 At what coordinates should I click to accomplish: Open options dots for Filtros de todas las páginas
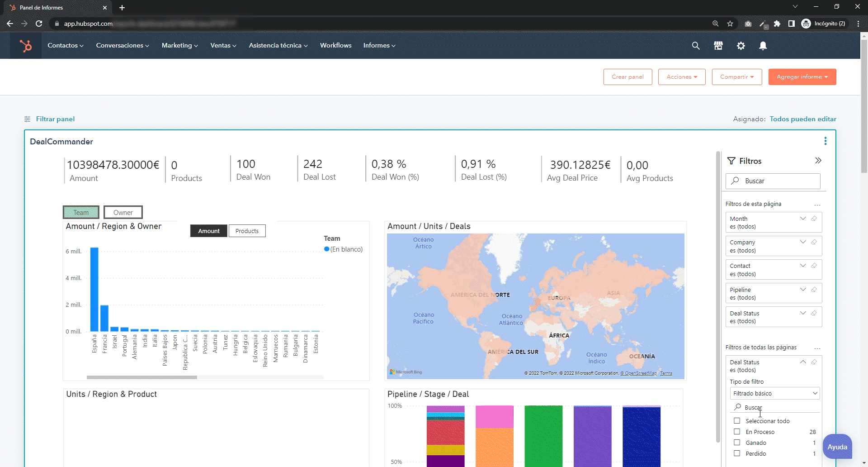817,348
